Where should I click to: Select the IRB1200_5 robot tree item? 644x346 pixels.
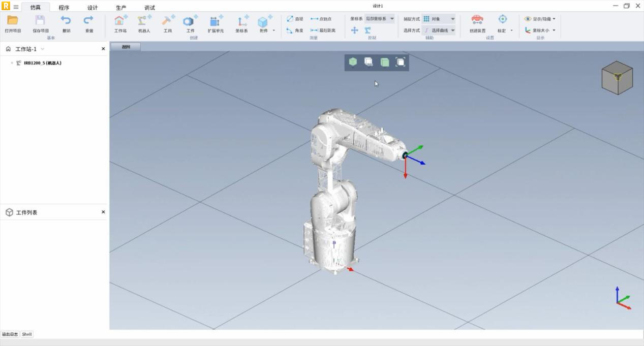click(x=42, y=63)
